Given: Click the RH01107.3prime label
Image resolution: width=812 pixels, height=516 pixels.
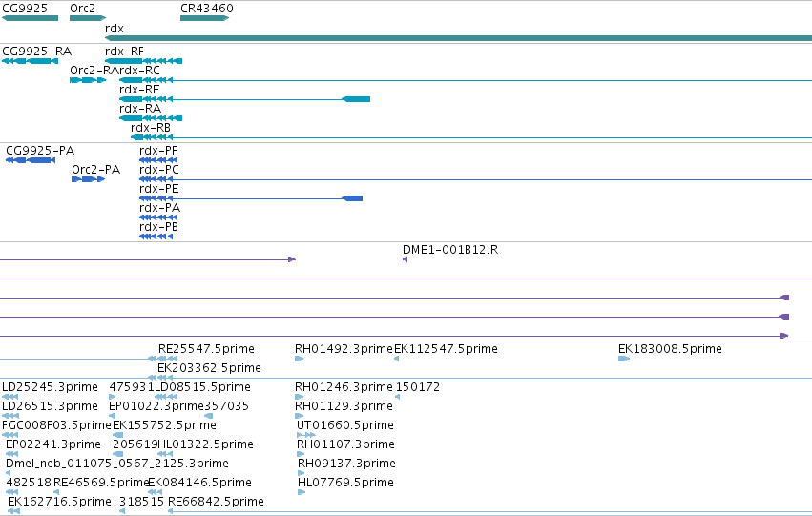Looking at the screenshot, I should pyautogui.click(x=346, y=445).
